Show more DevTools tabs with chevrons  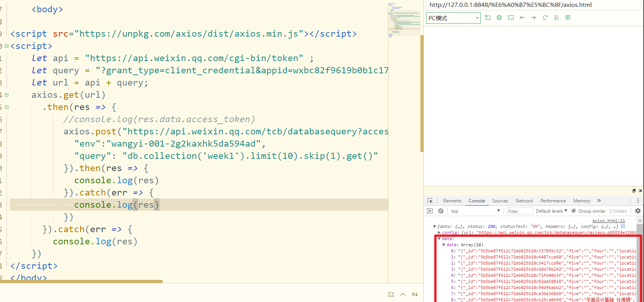pyautogui.click(x=599, y=200)
